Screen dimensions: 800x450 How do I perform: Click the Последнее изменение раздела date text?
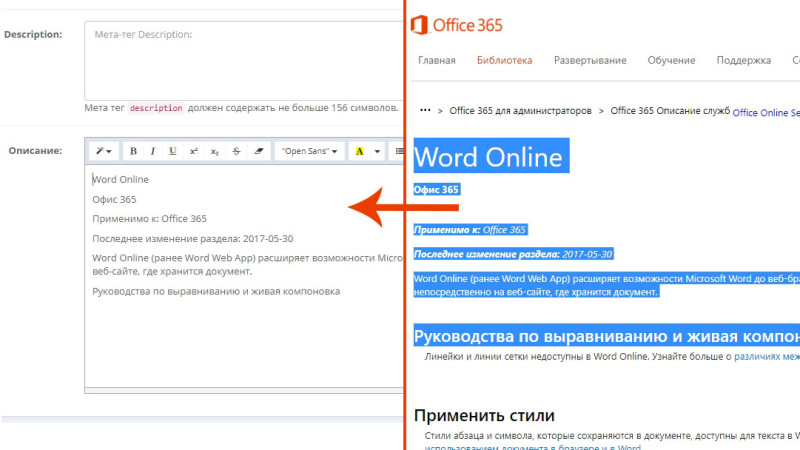click(513, 254)
